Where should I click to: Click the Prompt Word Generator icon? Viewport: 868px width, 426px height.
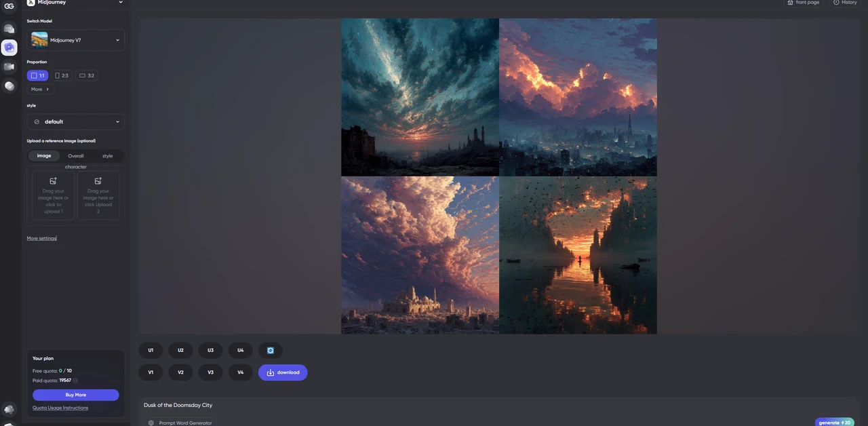point(151,423)
